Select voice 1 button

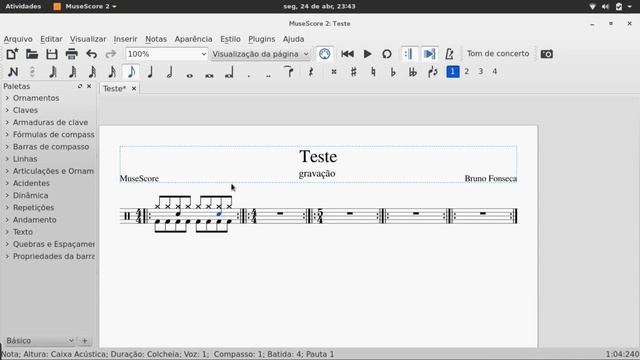[x=453, y=71]
